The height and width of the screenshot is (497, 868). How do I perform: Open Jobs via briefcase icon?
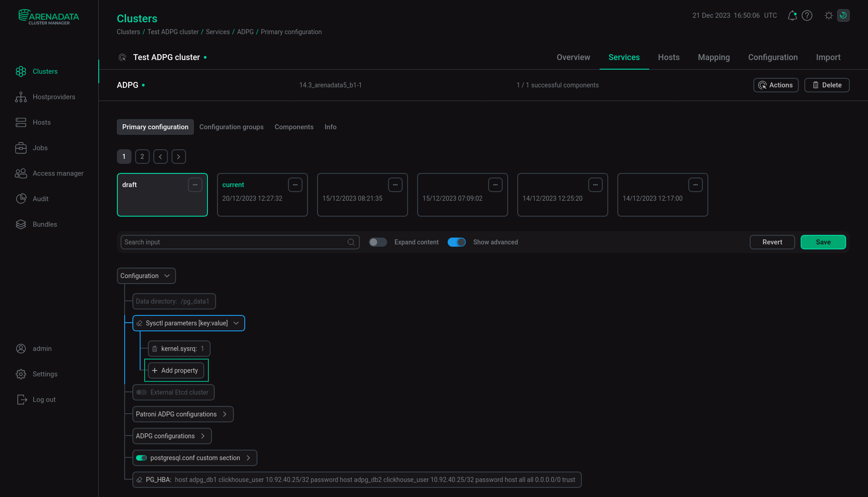pyautogui.click(x=21, y=148)
